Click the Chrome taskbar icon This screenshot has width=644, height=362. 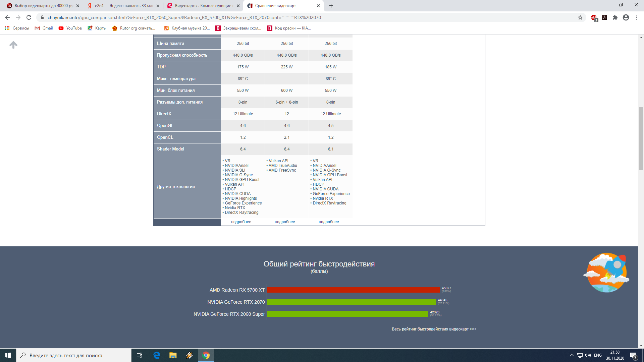[x=206, y=355]
